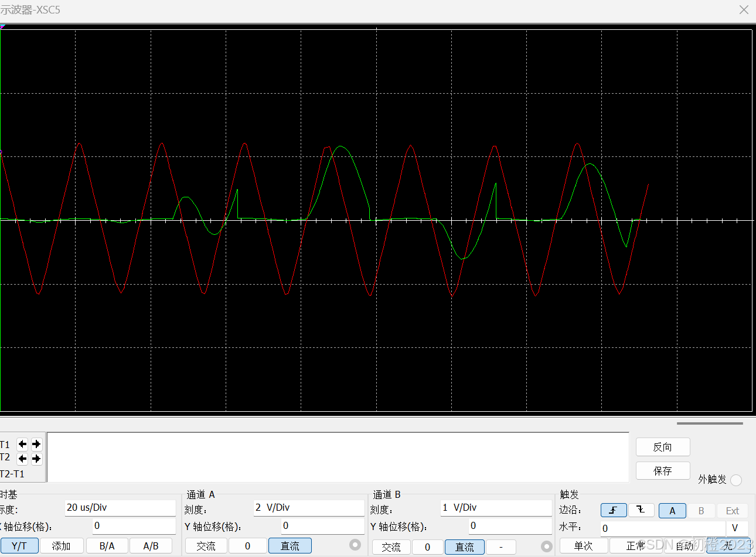Click the cursor readout text box
The width and height of the screenshot is (756, 557).
(x=338, y=457)
